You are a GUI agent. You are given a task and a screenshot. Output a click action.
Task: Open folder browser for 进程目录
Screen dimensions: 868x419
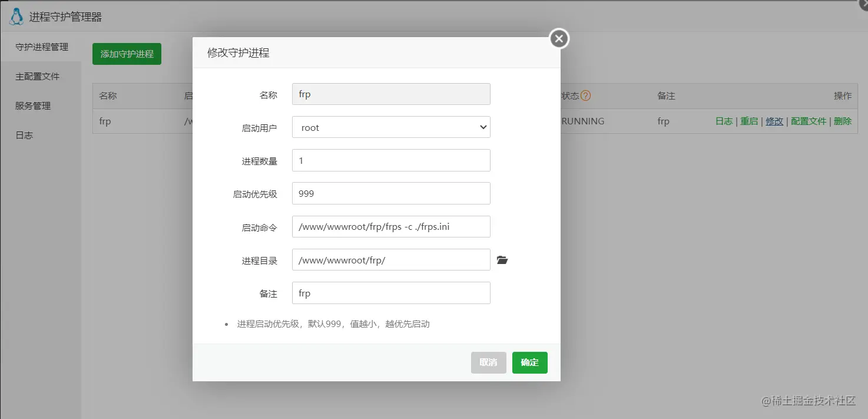click(502, 260)
